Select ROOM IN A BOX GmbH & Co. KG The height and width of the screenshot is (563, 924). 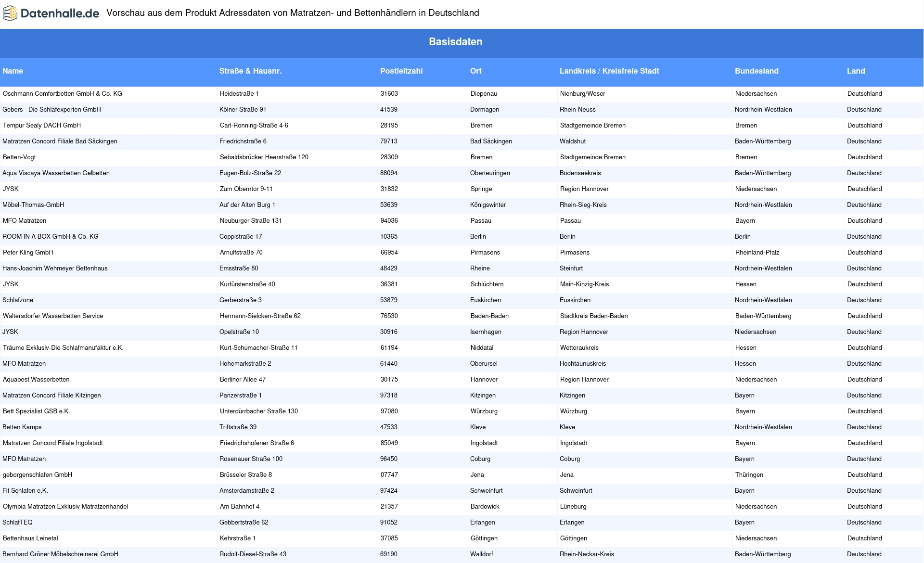(x=51, y=237)
